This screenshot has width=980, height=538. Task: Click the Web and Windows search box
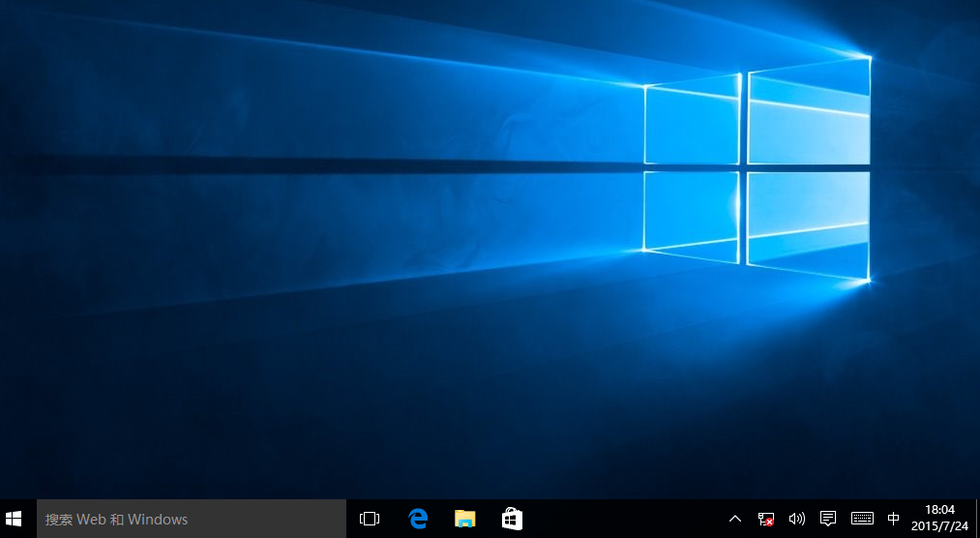(x=192, y=519)
